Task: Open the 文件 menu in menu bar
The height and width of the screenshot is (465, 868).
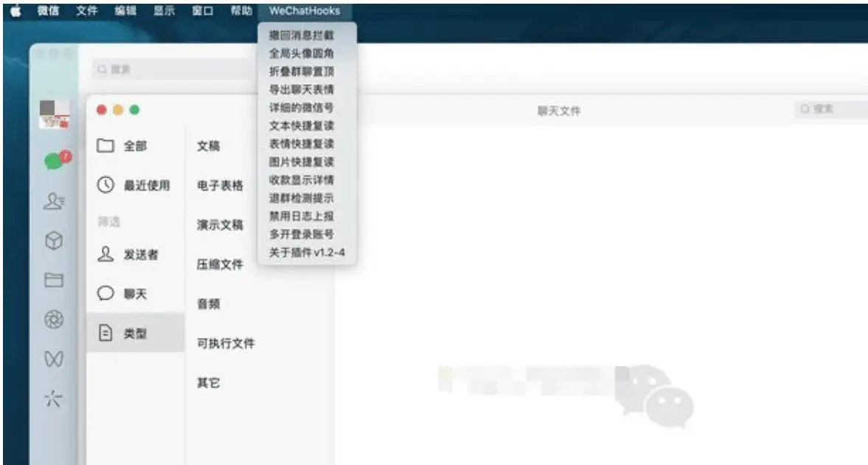Action: pyautogui.click(x=87, y=10)
